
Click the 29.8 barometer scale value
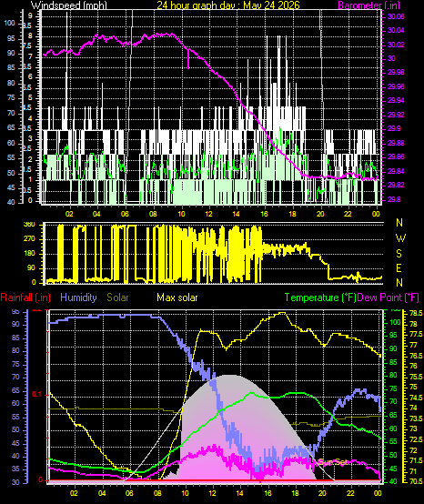coord(394,199)
